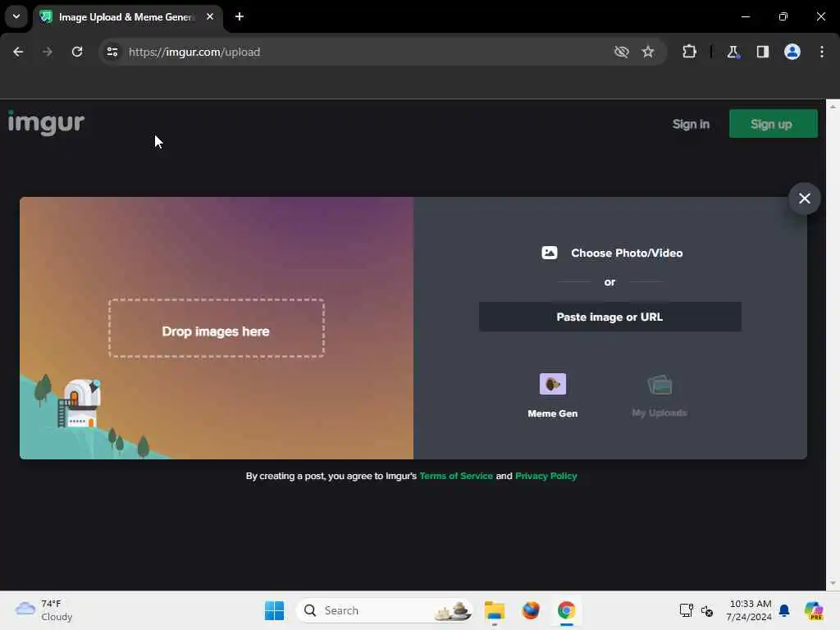
Task: Open the notifications bell icon
Action: (784, 610)
